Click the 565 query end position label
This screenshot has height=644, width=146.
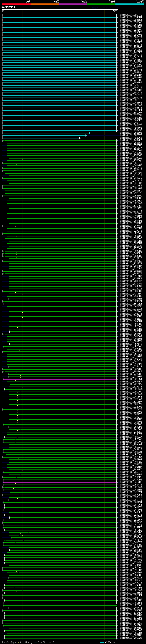(115, 11)
